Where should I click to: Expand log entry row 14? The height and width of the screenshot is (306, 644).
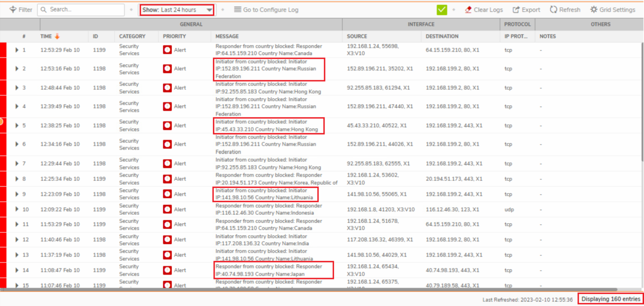pos(17,270)
